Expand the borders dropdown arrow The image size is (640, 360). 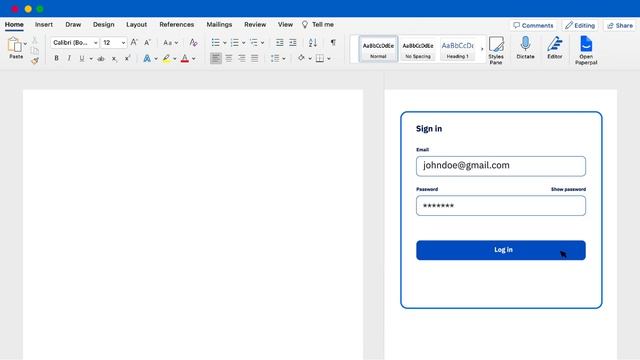point(329,59)
